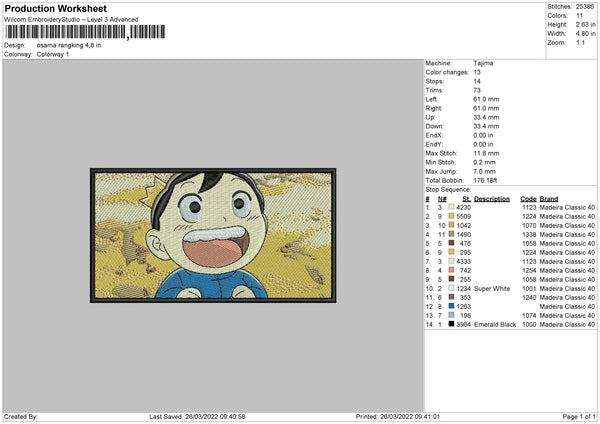Screen dimensions: 600x424
Task: Click the EndX label
Action: [x=434, y=135]
